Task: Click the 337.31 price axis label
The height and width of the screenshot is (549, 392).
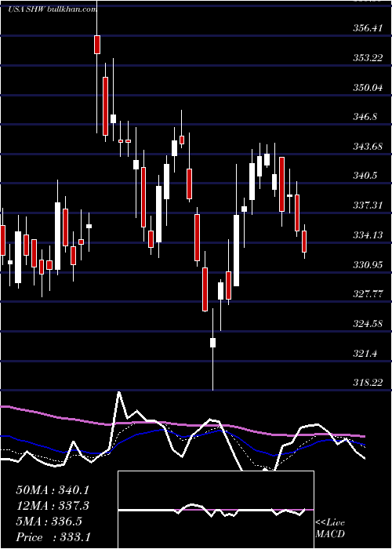Action: [x=367, y=205]
